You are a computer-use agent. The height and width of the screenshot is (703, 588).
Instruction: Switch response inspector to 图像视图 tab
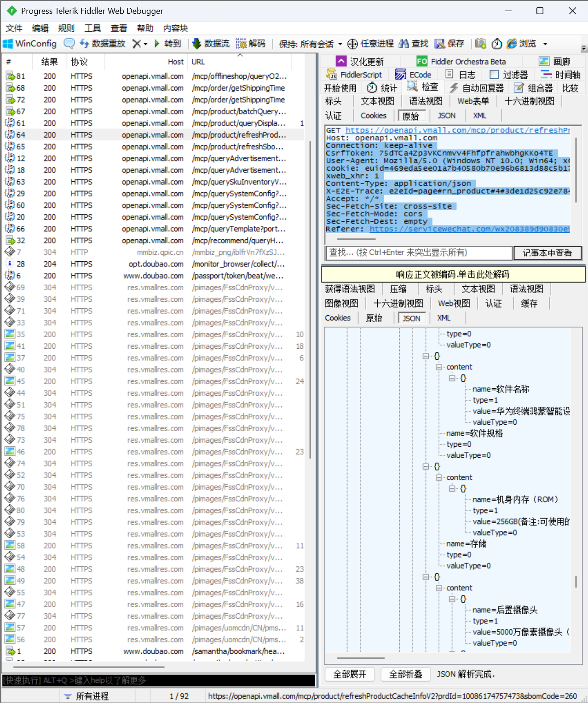click(341, 303)
